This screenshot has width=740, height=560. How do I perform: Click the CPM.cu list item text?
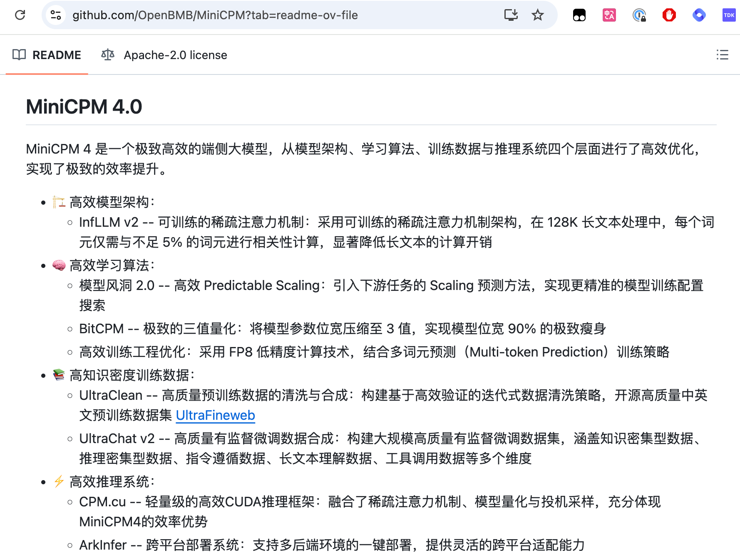tap(370, 512)
